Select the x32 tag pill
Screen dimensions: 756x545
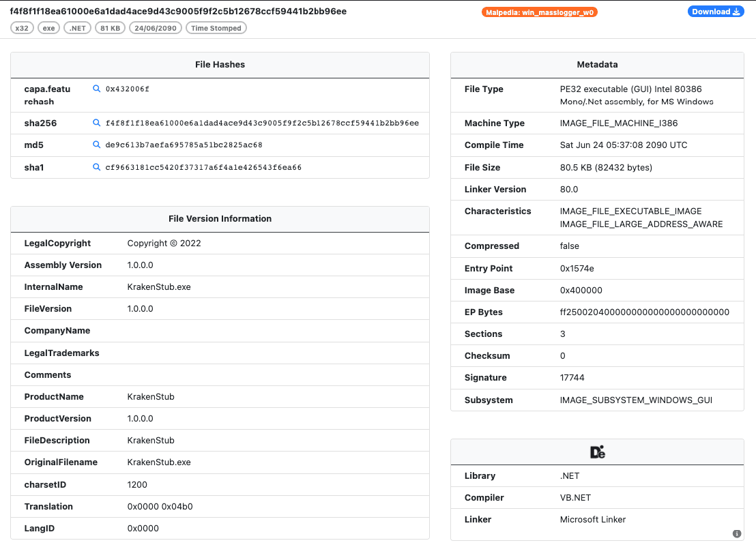point(22,28)
